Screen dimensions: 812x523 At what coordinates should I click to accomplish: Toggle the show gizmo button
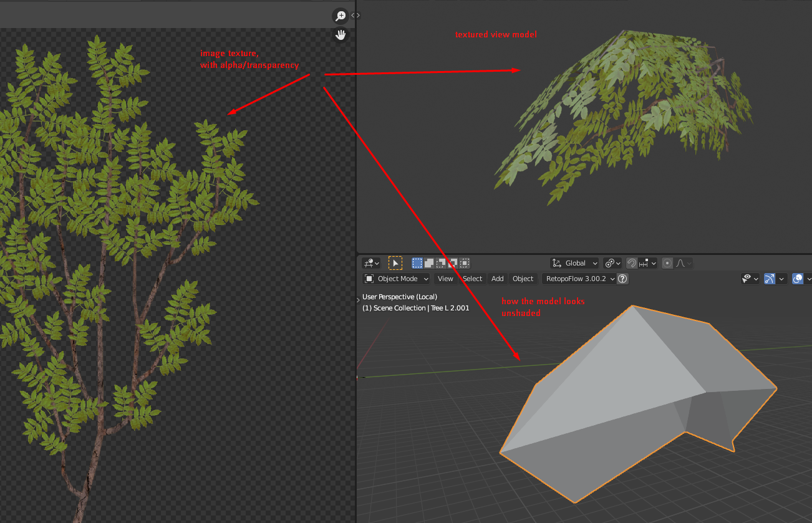tap(770, 279)
